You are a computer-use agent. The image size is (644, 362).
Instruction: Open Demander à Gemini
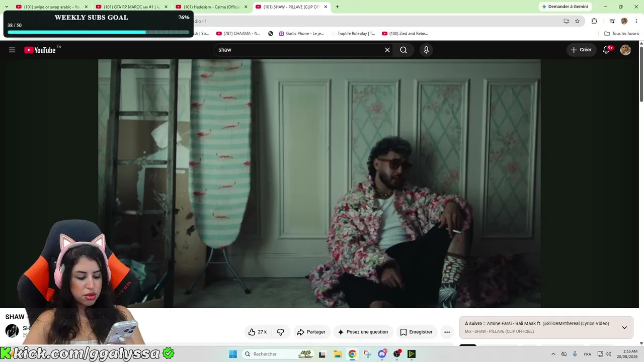pos(565,7)
